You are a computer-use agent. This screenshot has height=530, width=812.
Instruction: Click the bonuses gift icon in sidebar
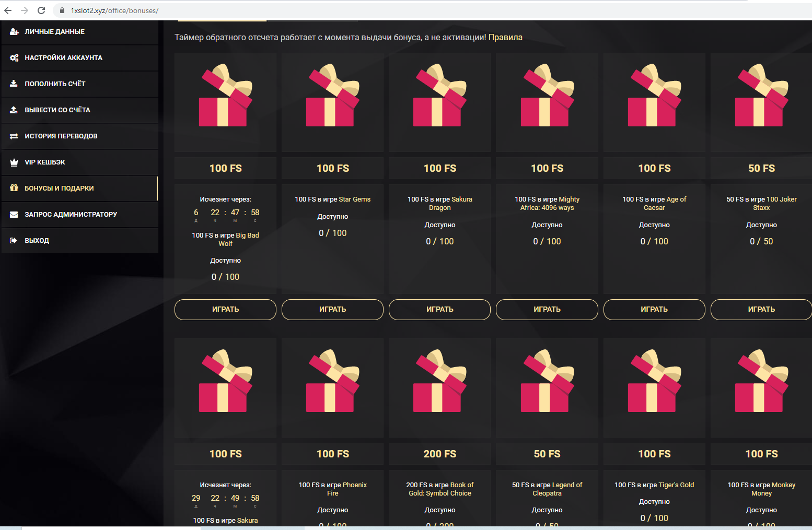(14, 189)
